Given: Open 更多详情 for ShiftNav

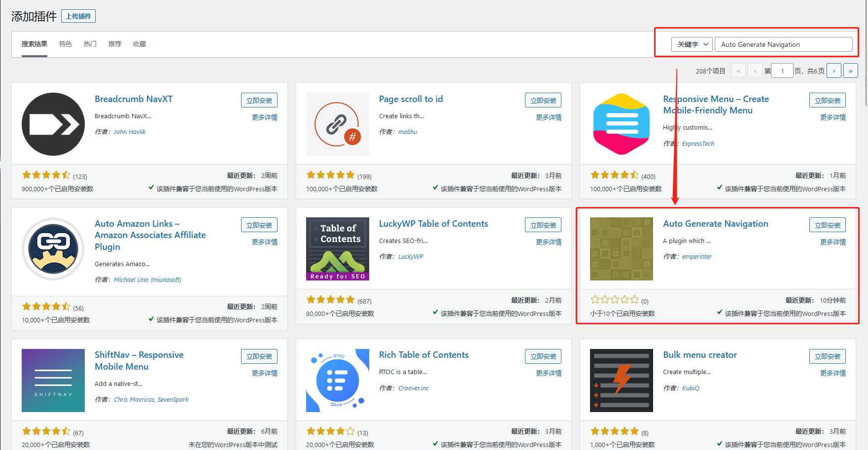Looking at the screenshot, I should coord(265,373).
